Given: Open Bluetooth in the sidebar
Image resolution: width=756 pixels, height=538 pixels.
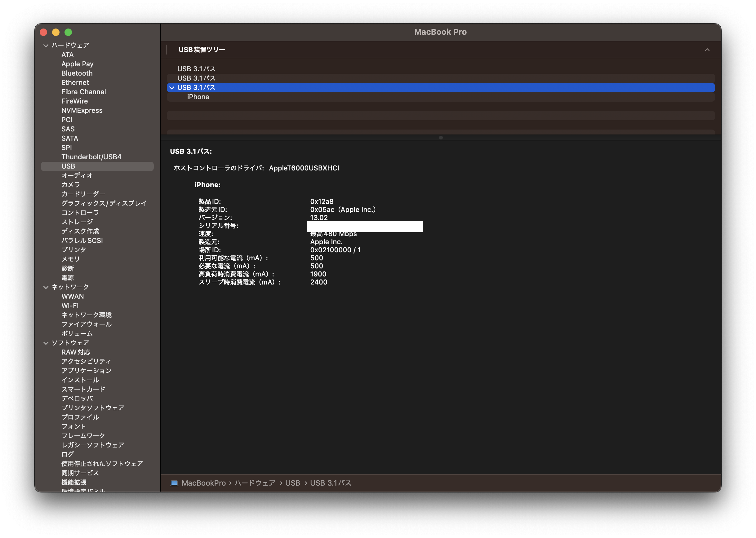Looking at the screenshot, I should click(77, 73).
